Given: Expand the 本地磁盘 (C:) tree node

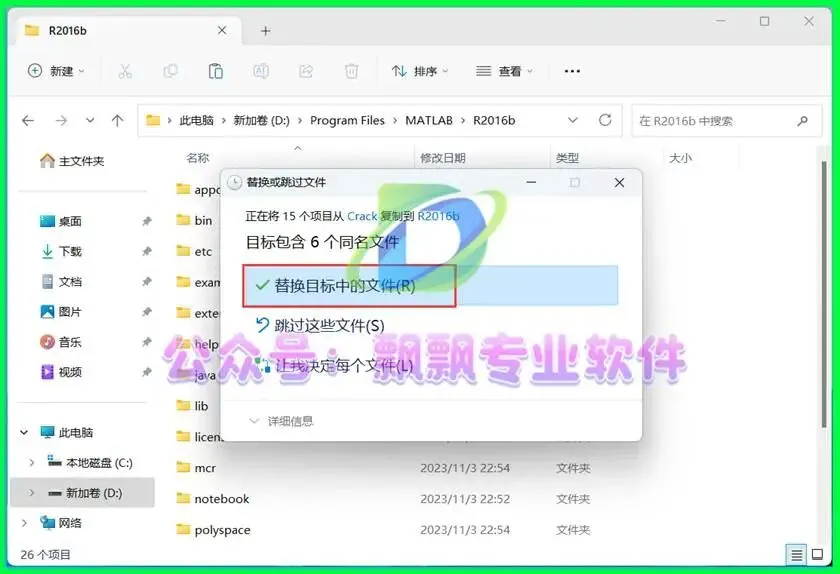Looking at the screenshot, I should pos(31,463).
